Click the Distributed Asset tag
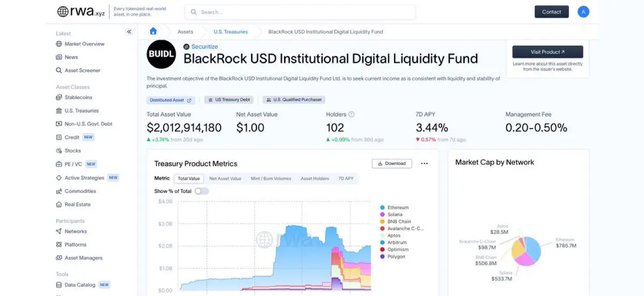Image resolution: width=644 pixels, height=296 pixels. [171, 100]
